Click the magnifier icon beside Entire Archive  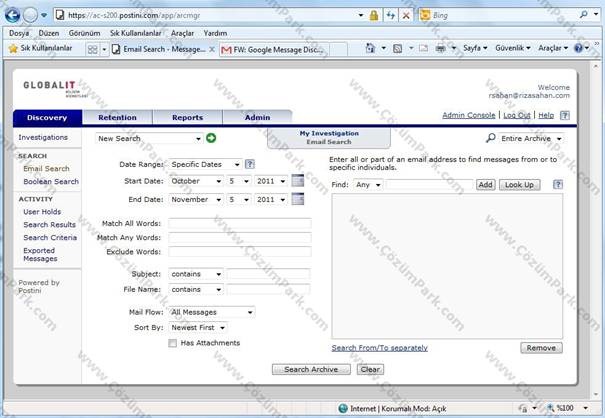tap(491, 138)
